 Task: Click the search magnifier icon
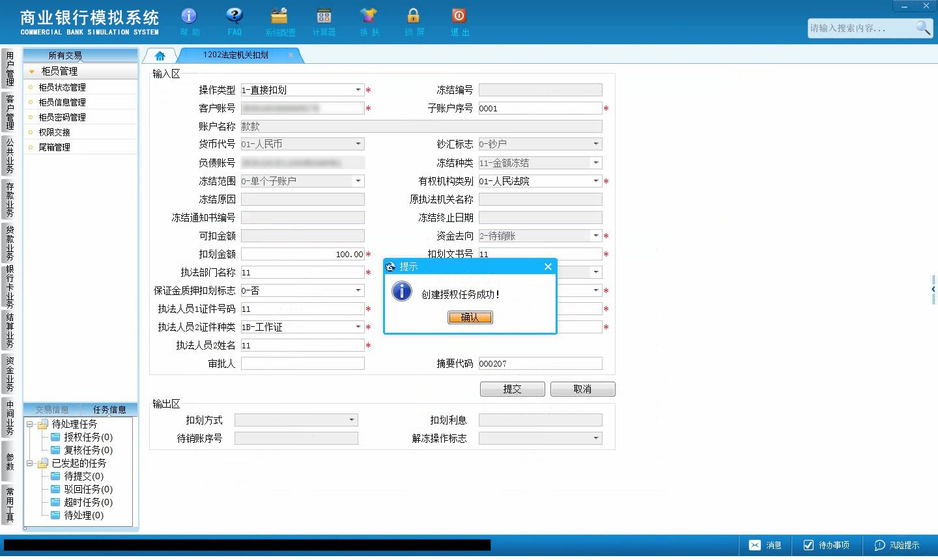923,27
